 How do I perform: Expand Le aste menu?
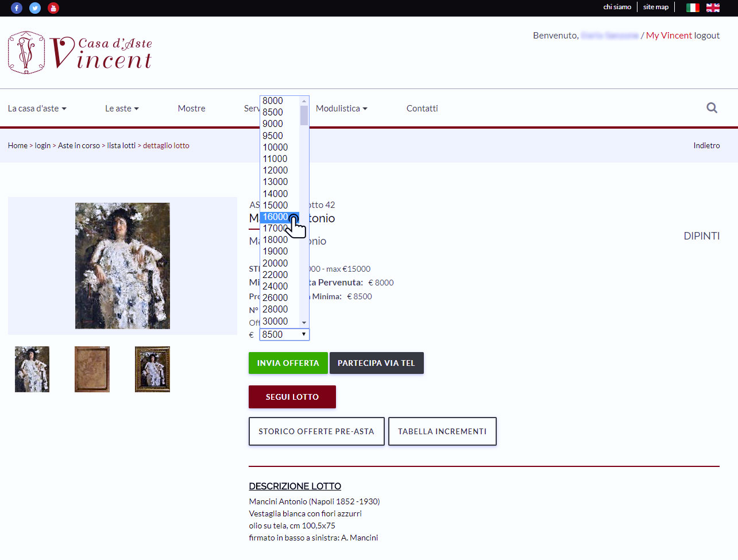click(x=122, y=108)
